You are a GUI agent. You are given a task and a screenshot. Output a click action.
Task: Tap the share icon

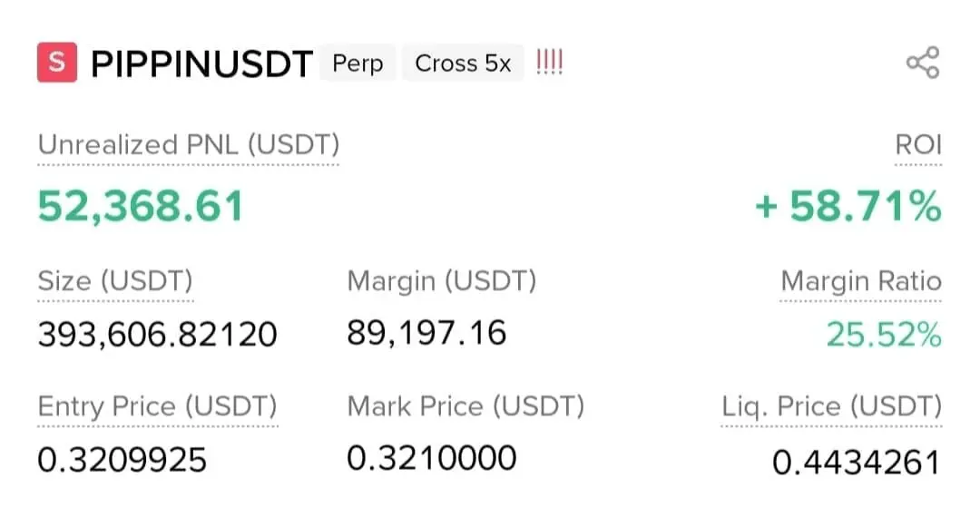[x=922, y=63]
